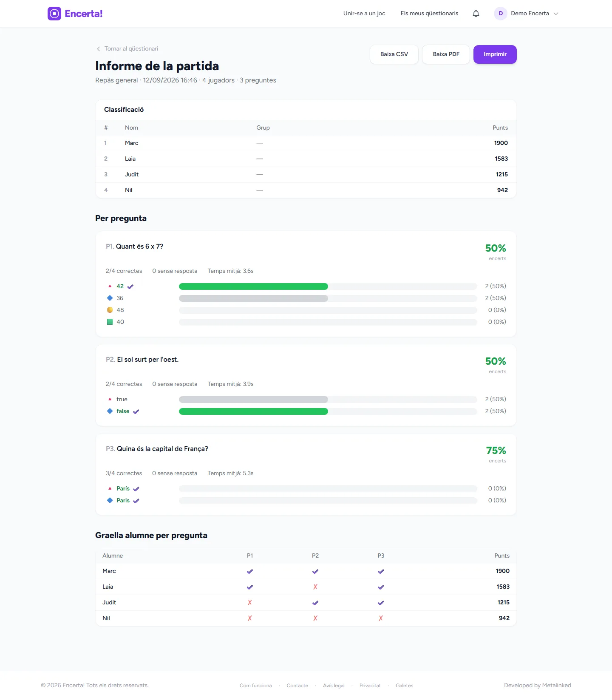Open the Contacte footer link
Viewport: 612px width, 700px height.
coord(297,686)
